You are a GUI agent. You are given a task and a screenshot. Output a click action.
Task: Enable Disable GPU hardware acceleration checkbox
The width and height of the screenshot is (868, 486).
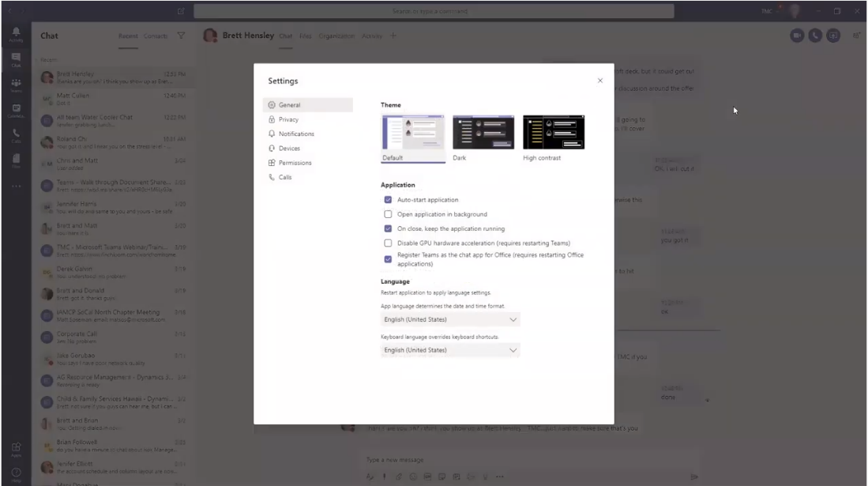tap(388, 243)
